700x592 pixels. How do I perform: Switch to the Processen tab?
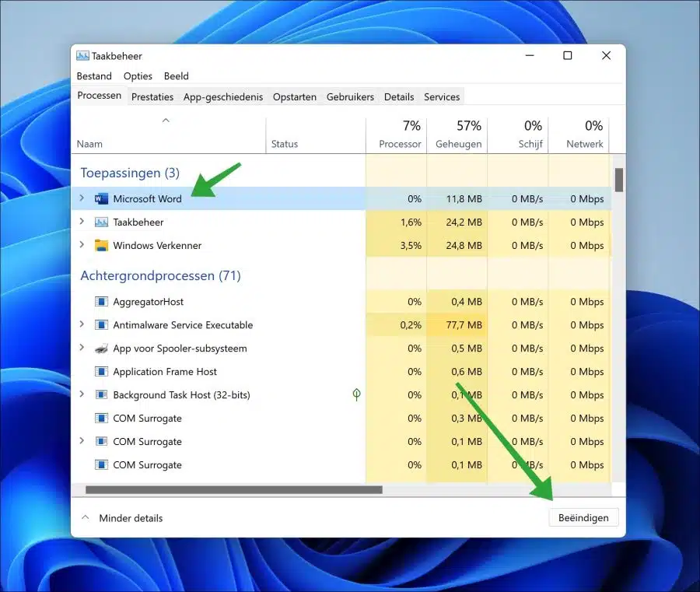[x=99, y=96]
